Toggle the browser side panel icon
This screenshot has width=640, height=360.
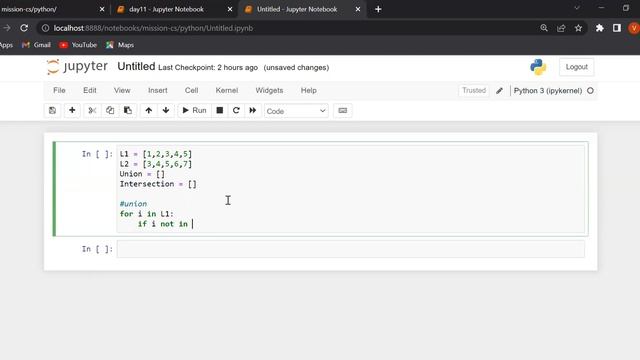(x=617, y=28)
